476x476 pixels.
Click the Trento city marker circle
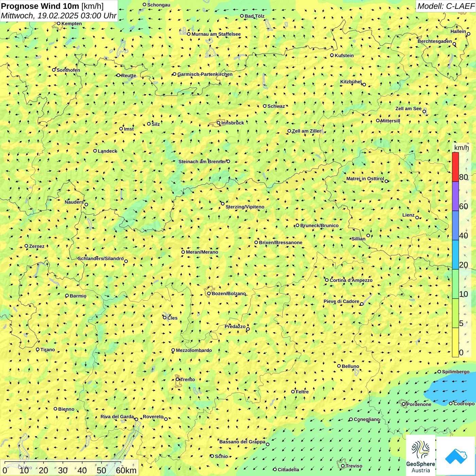pyautogui.click(x=177, y=379)
